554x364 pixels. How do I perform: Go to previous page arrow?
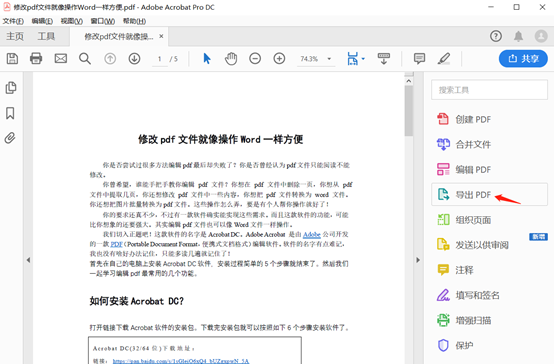[x=110, y=59]
